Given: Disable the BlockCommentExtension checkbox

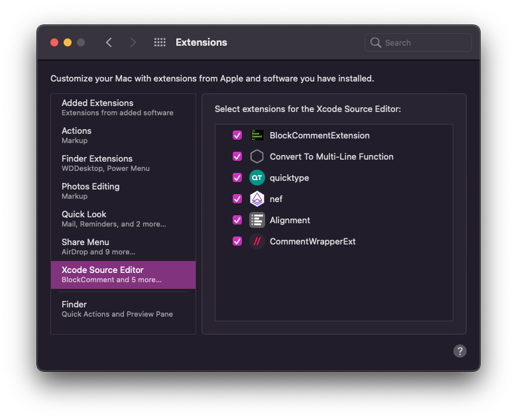Looking at the screenshot, I should click(237, 135).
